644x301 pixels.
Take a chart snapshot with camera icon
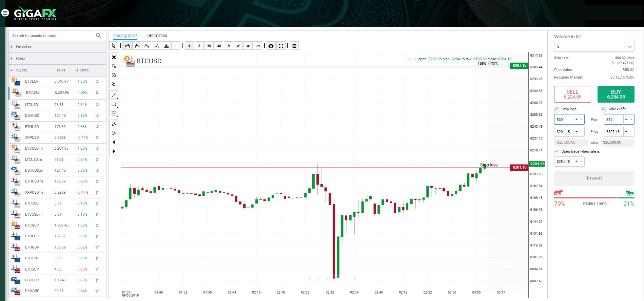271,46
